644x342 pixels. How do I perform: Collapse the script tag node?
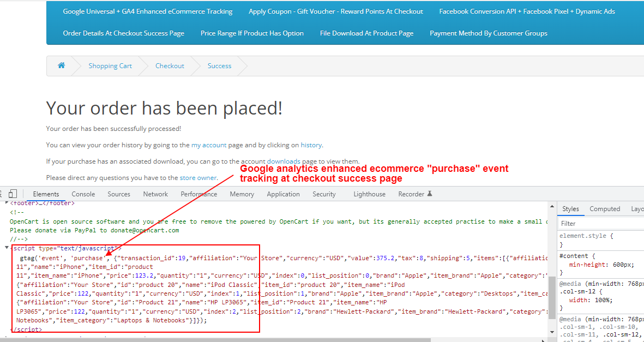pyautogui.click(x=7, y=248)
